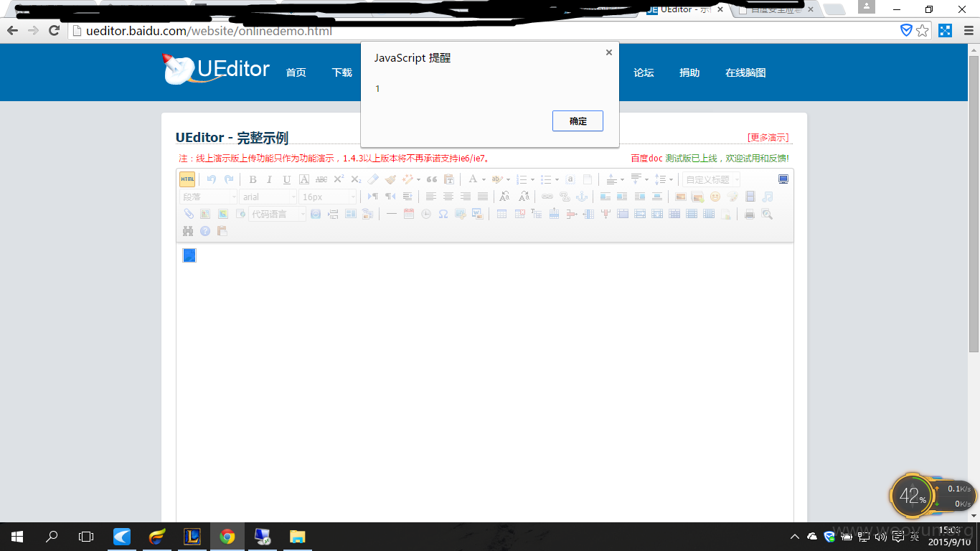The width and height of the screenshot is (980, 551).
Task: Click the bookmark star in address bar
Action: point(923,30)
